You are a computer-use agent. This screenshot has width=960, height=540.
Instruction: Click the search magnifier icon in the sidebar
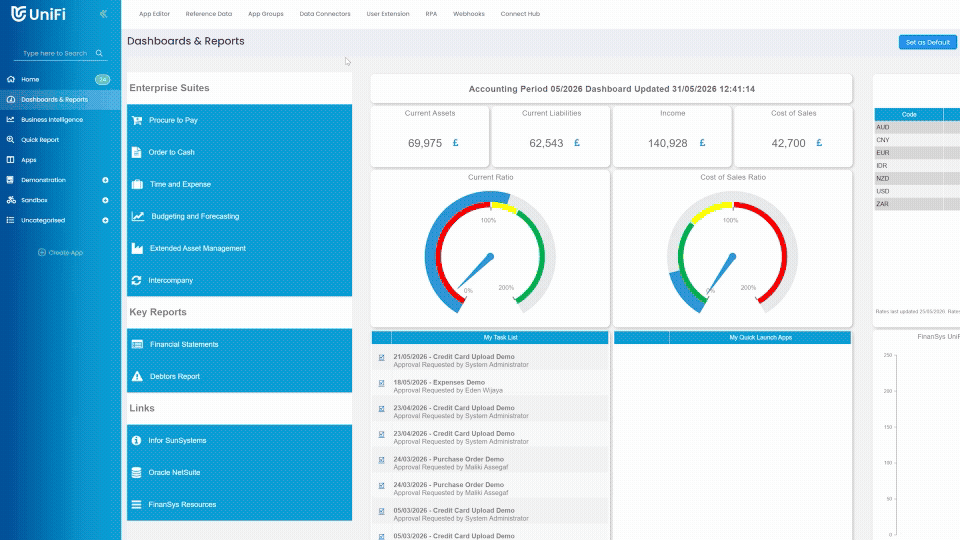(99, 53)
